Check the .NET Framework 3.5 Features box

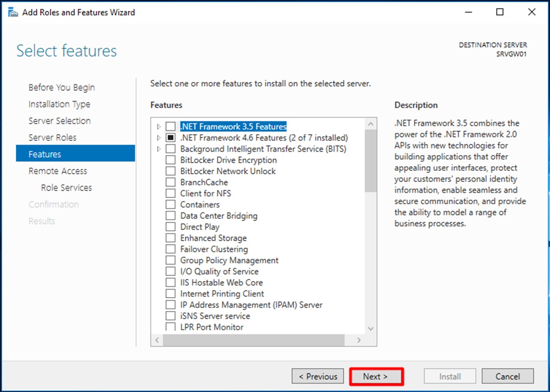click(x=170, y=126)
